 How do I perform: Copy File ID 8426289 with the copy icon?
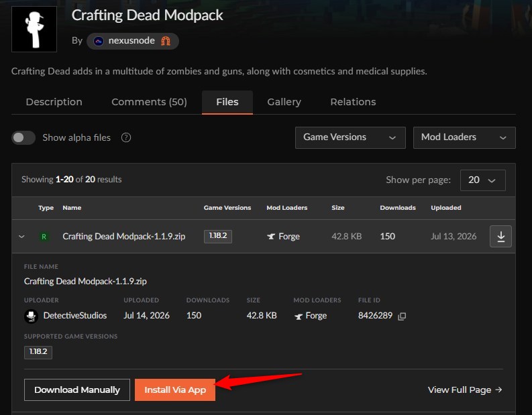[x=402, y=316]
